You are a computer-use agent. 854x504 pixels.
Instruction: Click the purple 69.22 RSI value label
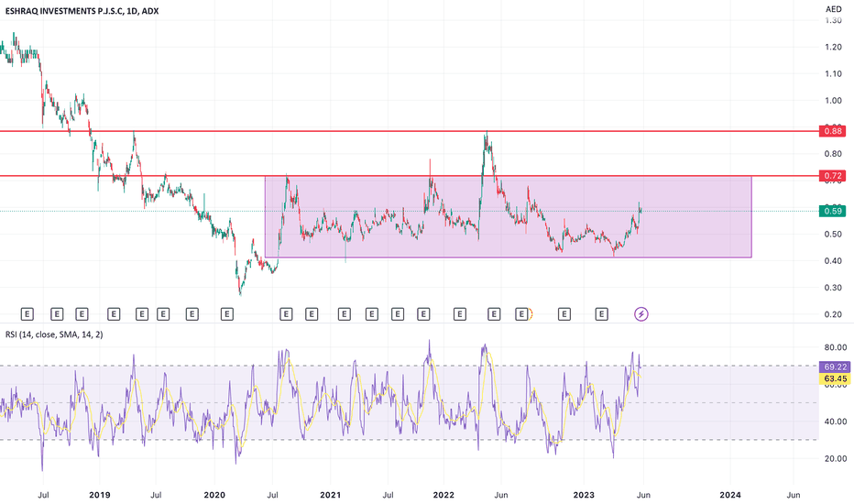pos(835,367)
